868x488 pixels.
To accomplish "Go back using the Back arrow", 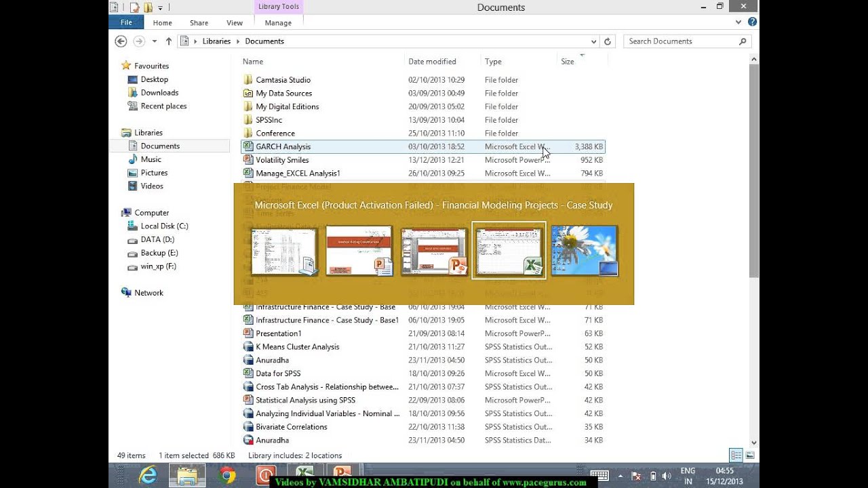I will (x=121, y=41).
